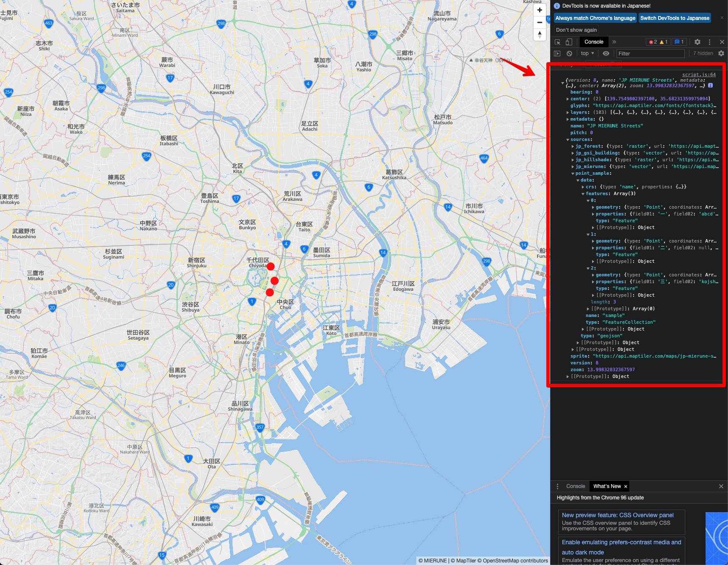Screen dimensions: 728x565
Task: Select the Console tab in top toolbar
Action: (x=594, y=42)
